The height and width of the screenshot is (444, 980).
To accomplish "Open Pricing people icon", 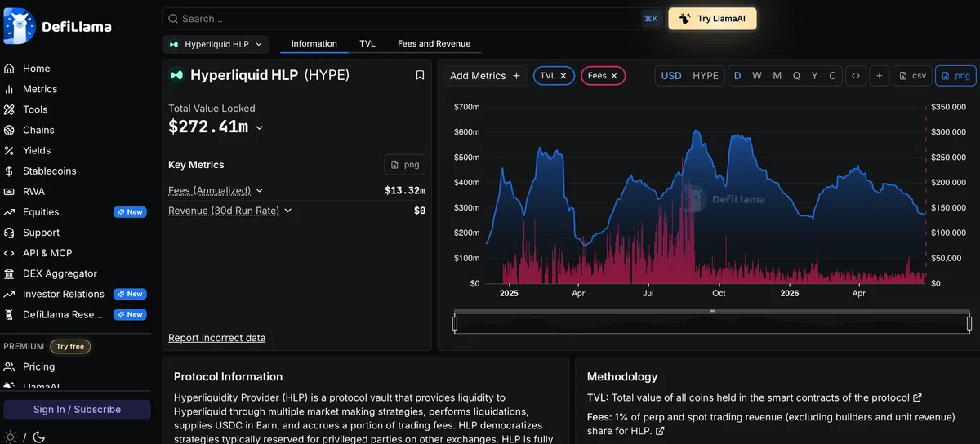I will point(10,367).
